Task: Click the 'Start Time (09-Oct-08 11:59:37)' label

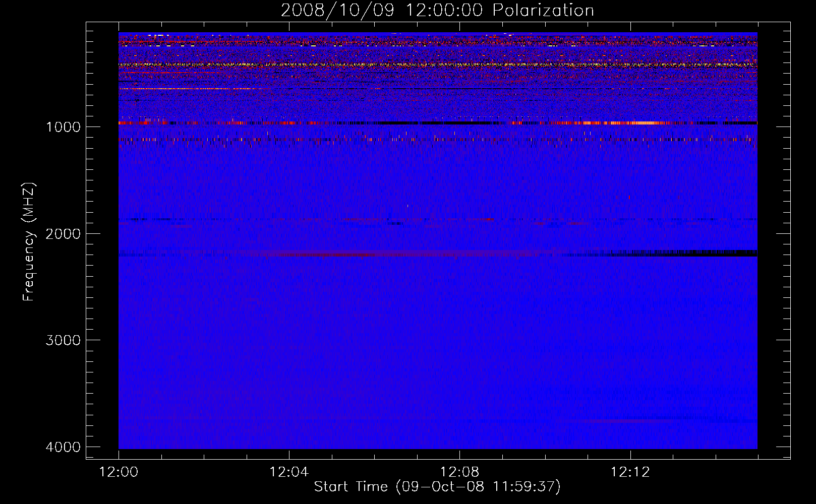Action: coord(437,487)
